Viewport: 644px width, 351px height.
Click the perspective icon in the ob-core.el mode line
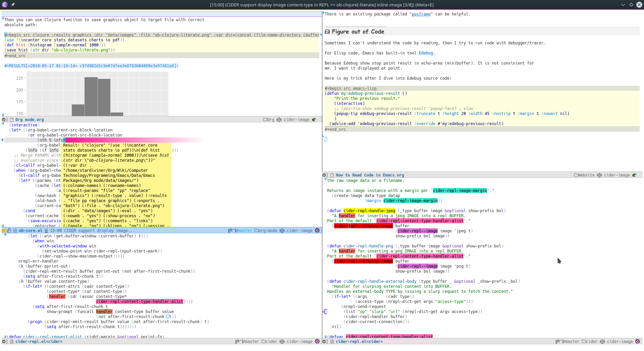click(282, 231)
